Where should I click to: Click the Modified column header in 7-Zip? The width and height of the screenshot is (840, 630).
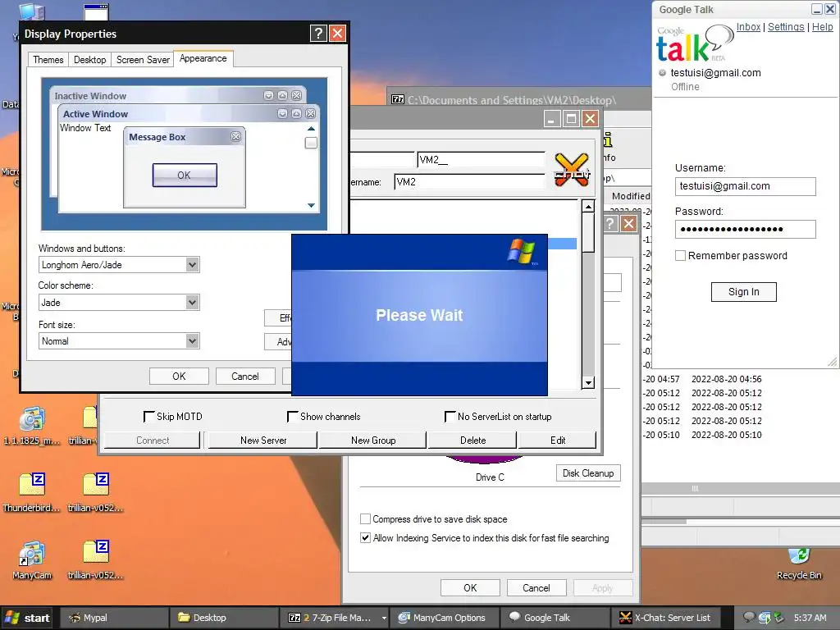coord(630,196)
